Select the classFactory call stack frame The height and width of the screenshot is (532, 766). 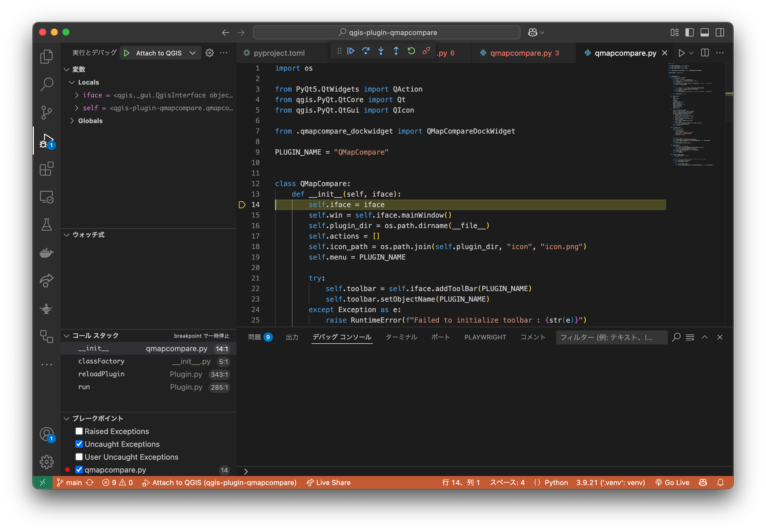(101, 361)
